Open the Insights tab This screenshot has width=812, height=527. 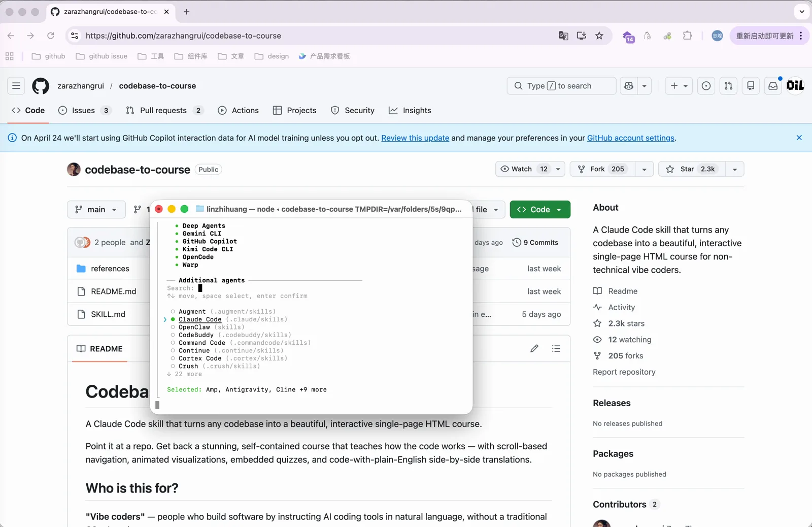(x=410, y=111)
